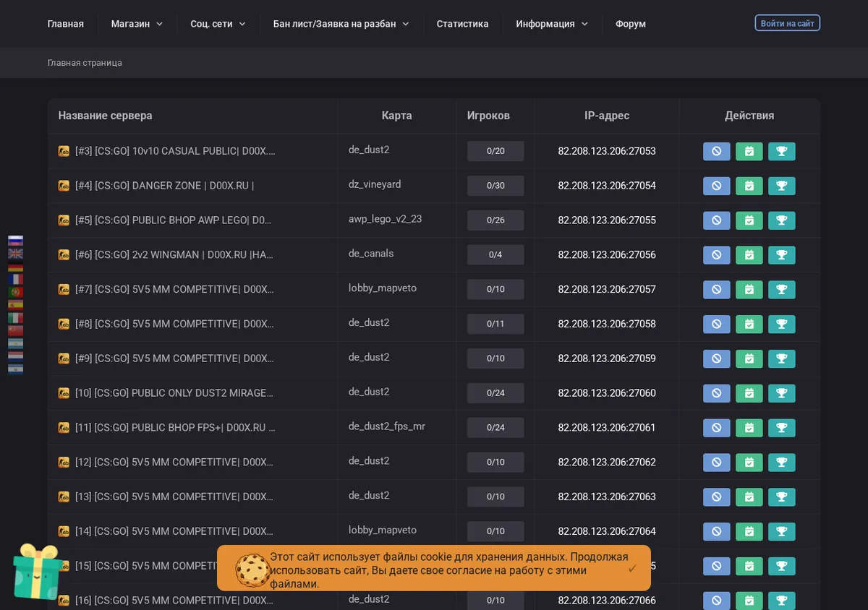The width and height of the screenshot is (868, 610).
Task: Click the Войти на сайт button
Action: [x=787, y=23]
